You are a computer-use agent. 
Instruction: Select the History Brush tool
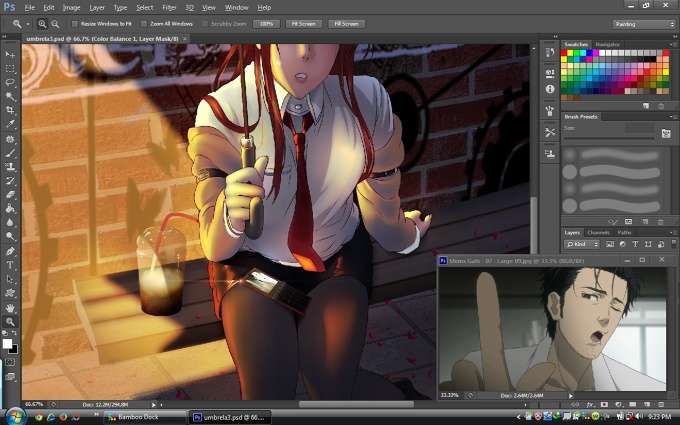pos(10,181)
